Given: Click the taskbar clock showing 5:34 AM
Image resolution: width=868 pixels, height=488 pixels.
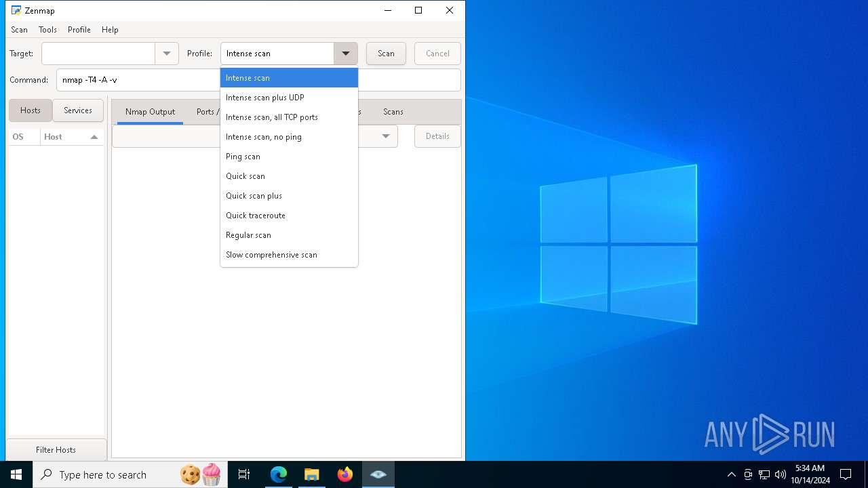Looking at the screenshot, I should click(x=810, y=474).
